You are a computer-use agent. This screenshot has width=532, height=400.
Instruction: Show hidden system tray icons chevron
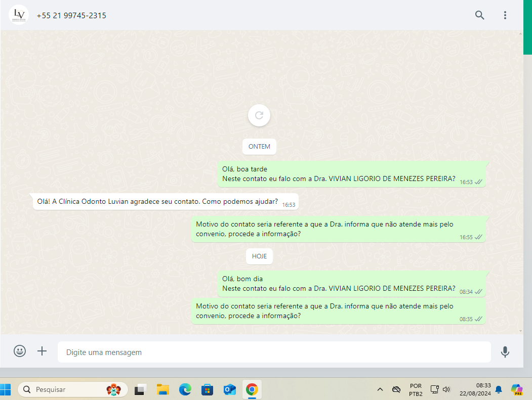[380, 389]
